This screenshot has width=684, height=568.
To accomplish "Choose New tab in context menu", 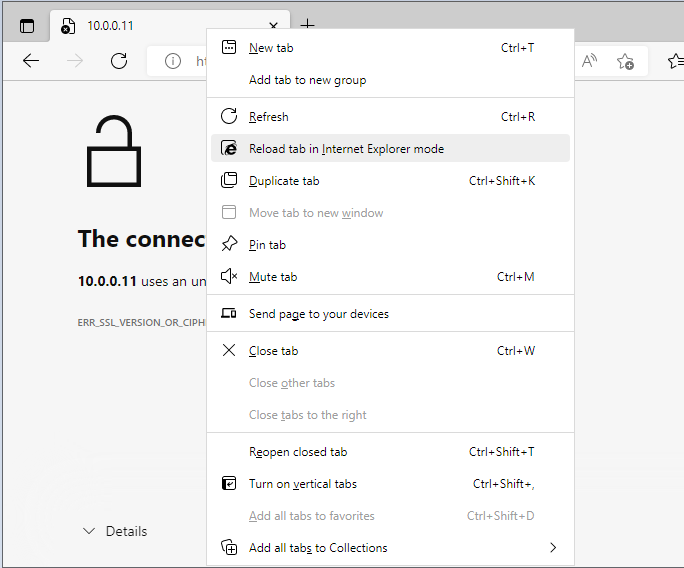I will coord(271,48).
